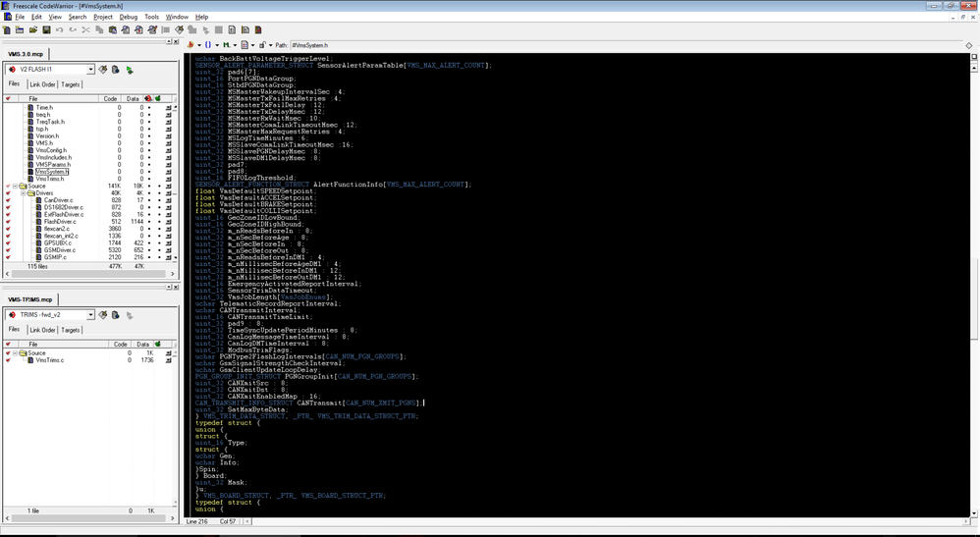Select Version.h in the file list
This screenshot has width=980, height=537.
tap(47, 136)
